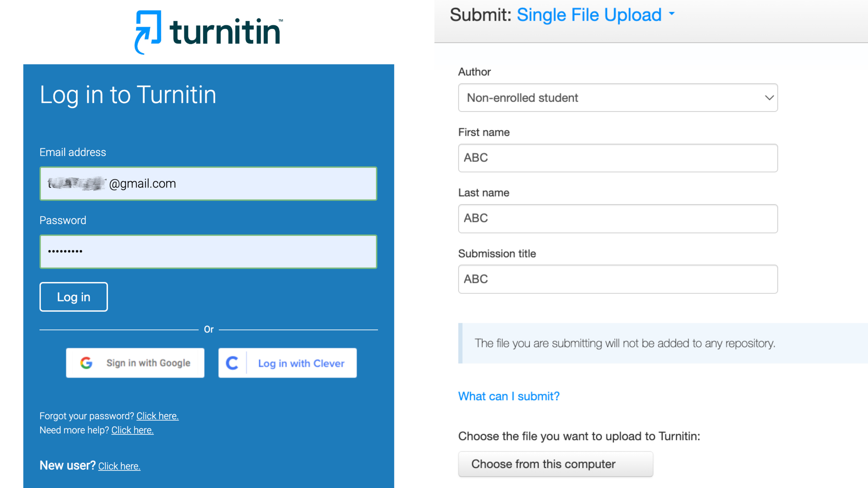Click into the First name field

pos(618,158)
